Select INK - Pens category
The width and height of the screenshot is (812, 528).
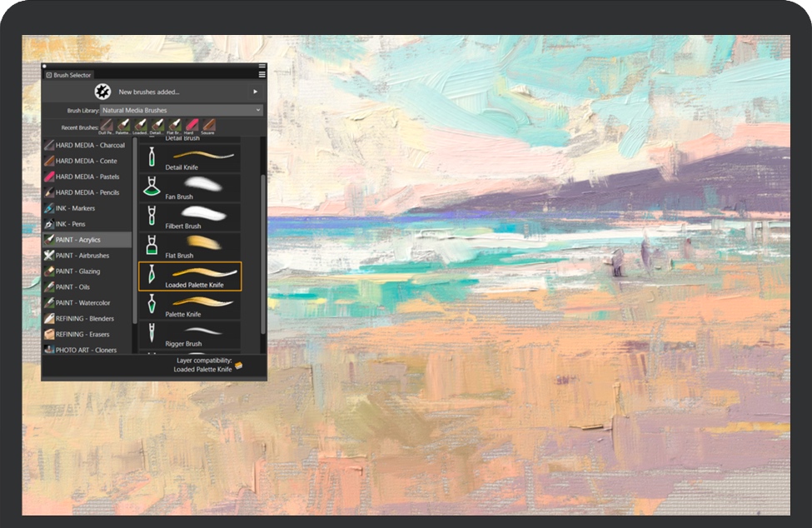pyautogui.click(x=87, y=224)
